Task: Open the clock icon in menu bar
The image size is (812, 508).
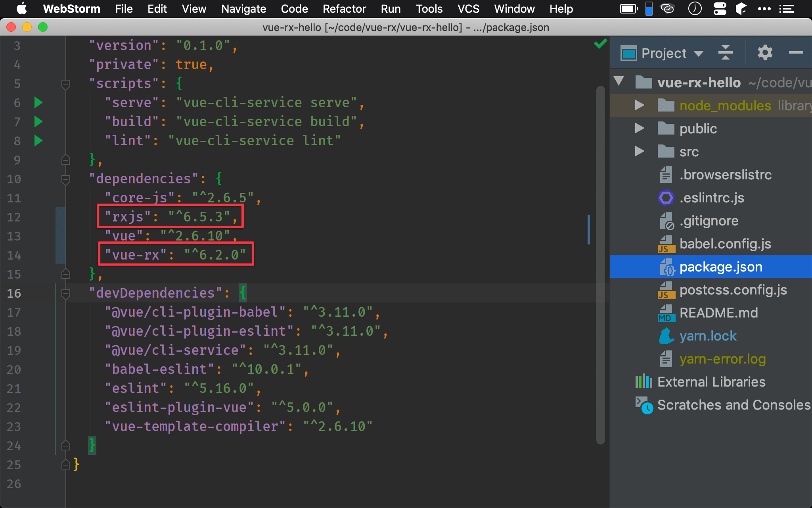Action: [x=695, y=8]
